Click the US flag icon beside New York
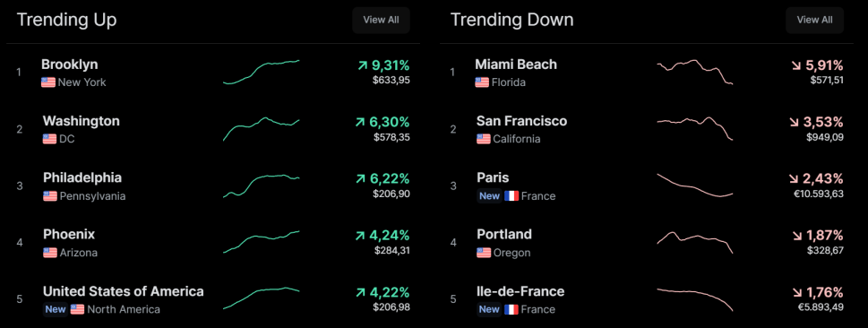Viewport: 868px width, 328px height. 48,82
